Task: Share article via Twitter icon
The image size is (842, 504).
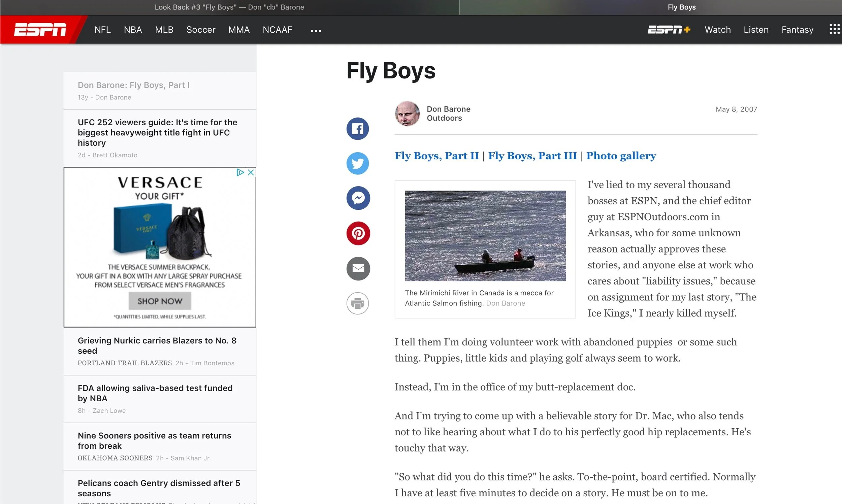Action: pyautogui.click(x=358, y=163)
